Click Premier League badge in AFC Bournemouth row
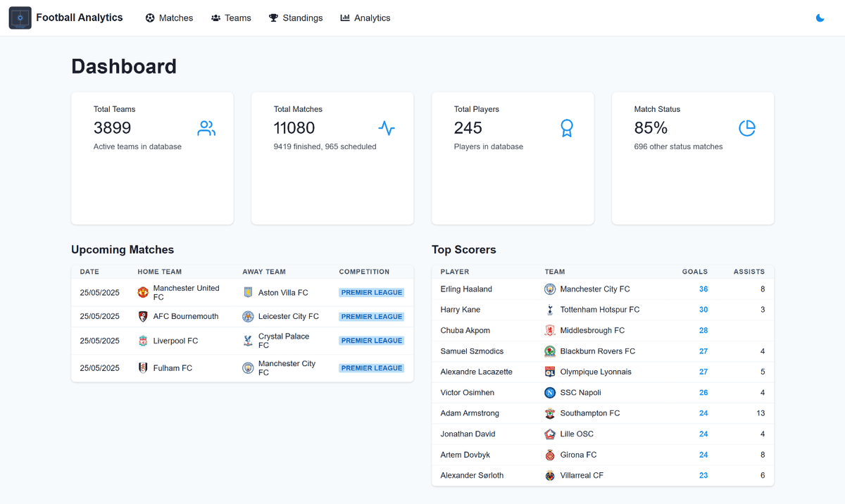The image size is (845, 504). click(372, 316)
